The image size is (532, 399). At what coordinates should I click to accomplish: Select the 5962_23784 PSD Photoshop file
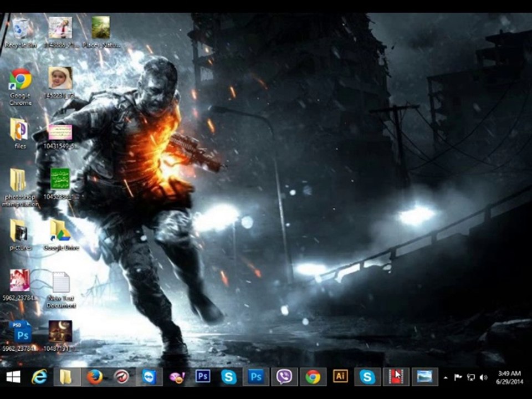pos(21,336)
